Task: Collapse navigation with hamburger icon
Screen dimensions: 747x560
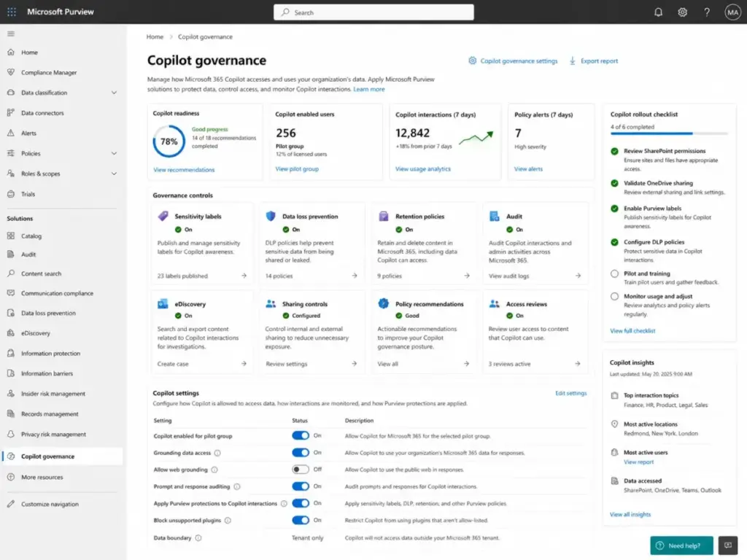Action: click(x=11, y=34)
